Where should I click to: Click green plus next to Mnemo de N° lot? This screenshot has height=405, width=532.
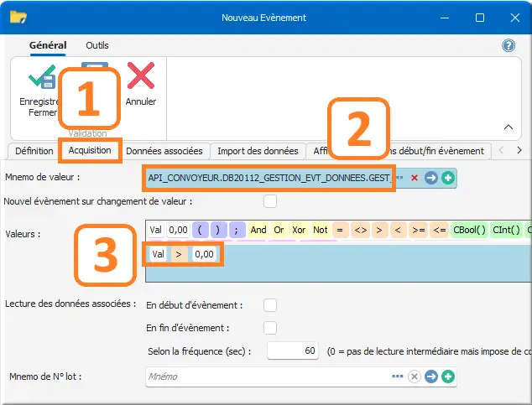click(448, 376)
